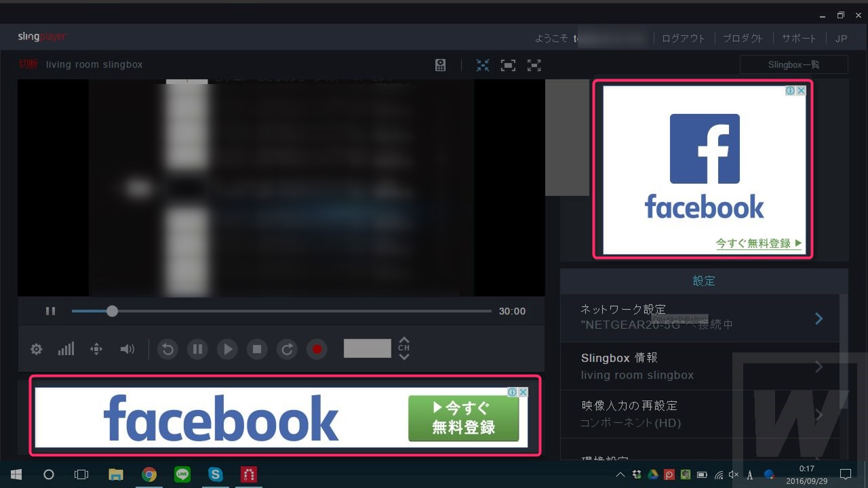Open the remote control icon
Viewport: 868px width, 488px height.
[x=441, y=65]
